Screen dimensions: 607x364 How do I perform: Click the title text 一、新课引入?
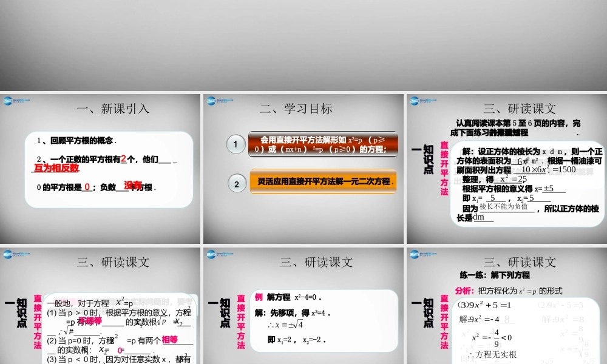click(113, 109)
